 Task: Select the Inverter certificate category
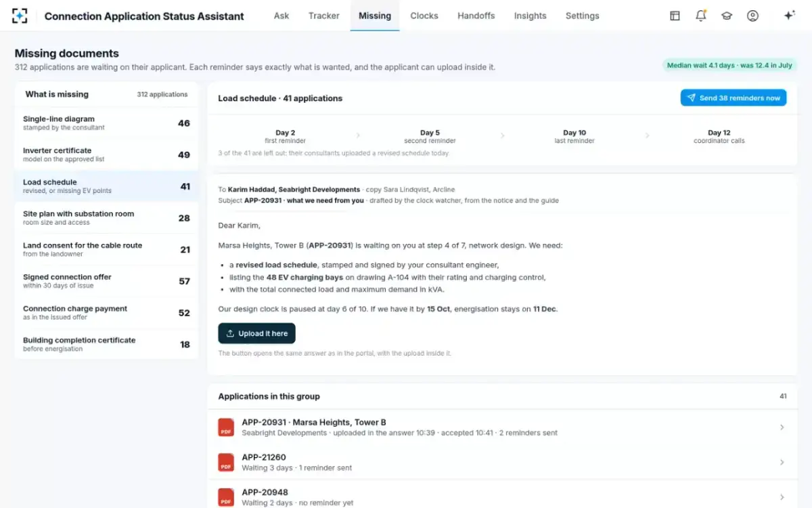106,154
